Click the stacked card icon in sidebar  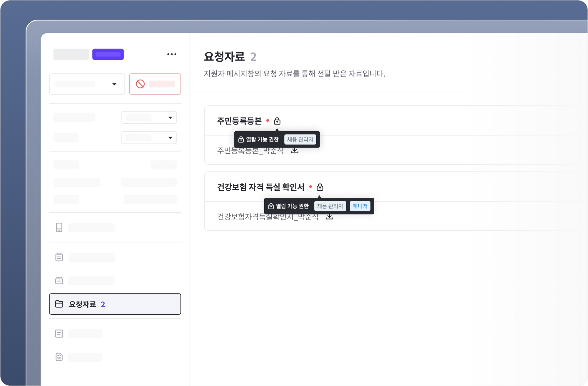point(59,280)
